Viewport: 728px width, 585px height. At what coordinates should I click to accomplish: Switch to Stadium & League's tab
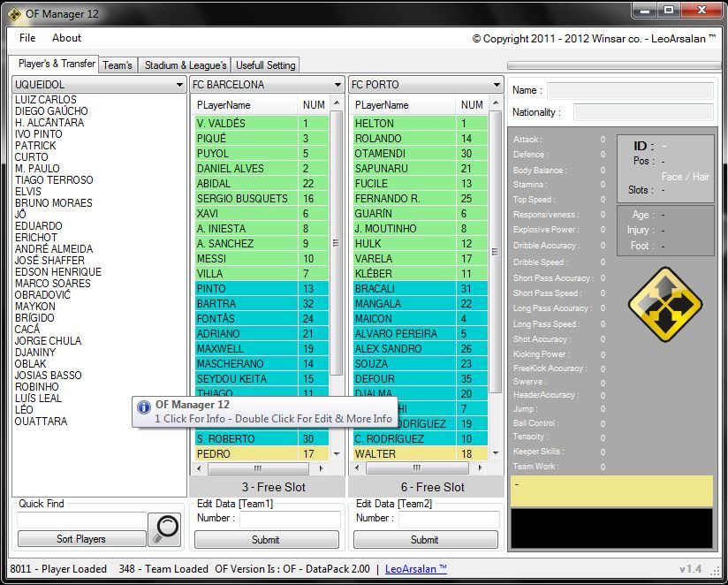pyautogui.click(x=186, y=65)
